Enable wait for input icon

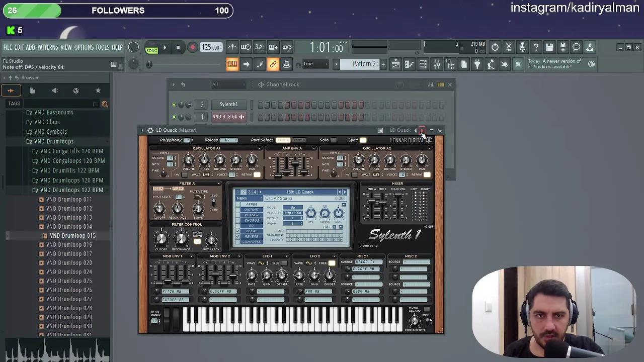click(246, 47)
